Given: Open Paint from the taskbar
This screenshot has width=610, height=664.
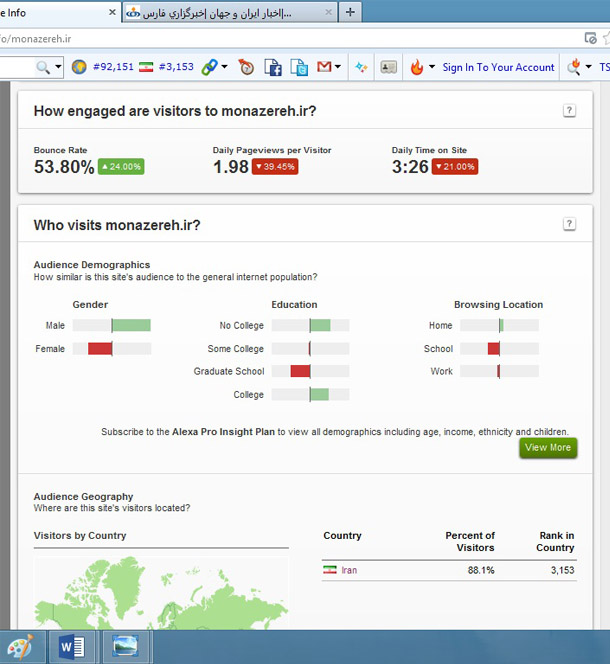Looking at the screenshot, I should pyautogui.click(x=20, y=647).
